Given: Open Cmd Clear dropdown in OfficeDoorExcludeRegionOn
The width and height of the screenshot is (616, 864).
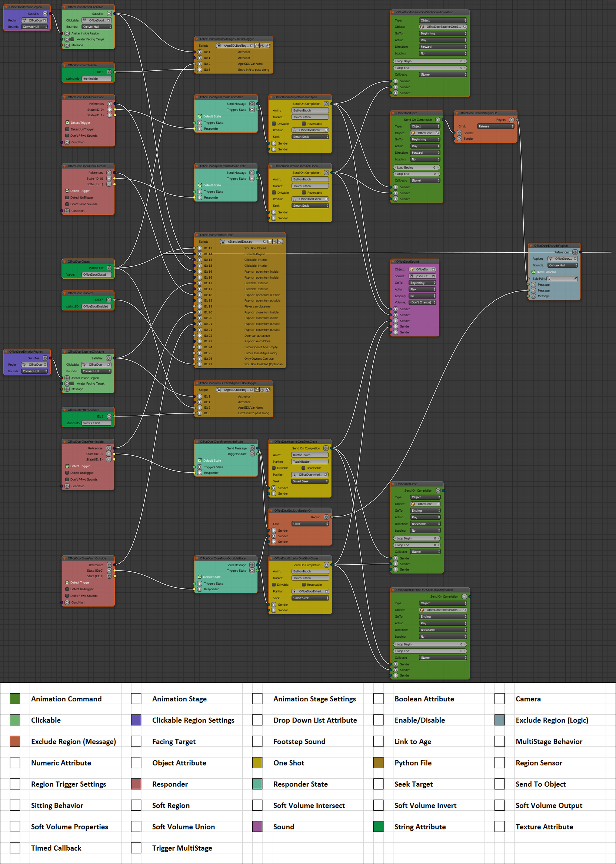Looking at the screenshot, I should (x=310, y=524).
